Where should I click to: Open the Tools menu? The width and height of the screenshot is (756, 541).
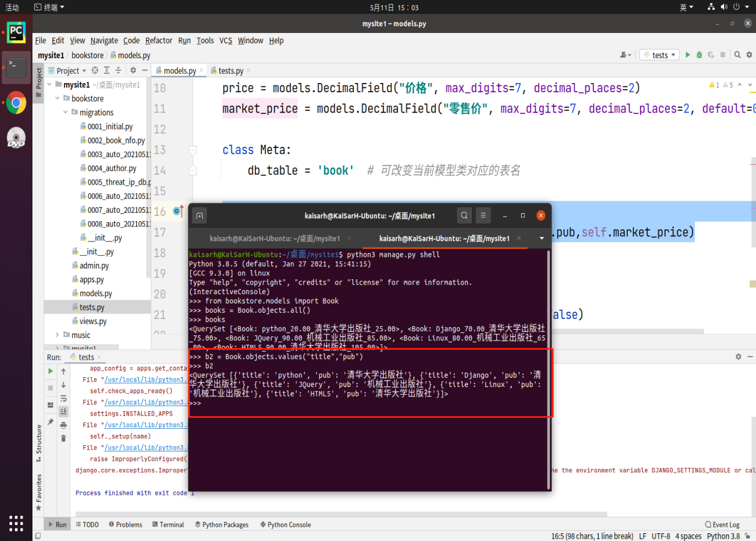coord(205,40)
